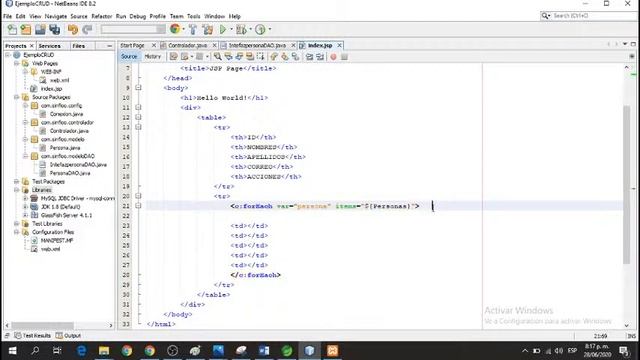
Task: Switch to the Files panel tab
Action: [x=78, y=46]
